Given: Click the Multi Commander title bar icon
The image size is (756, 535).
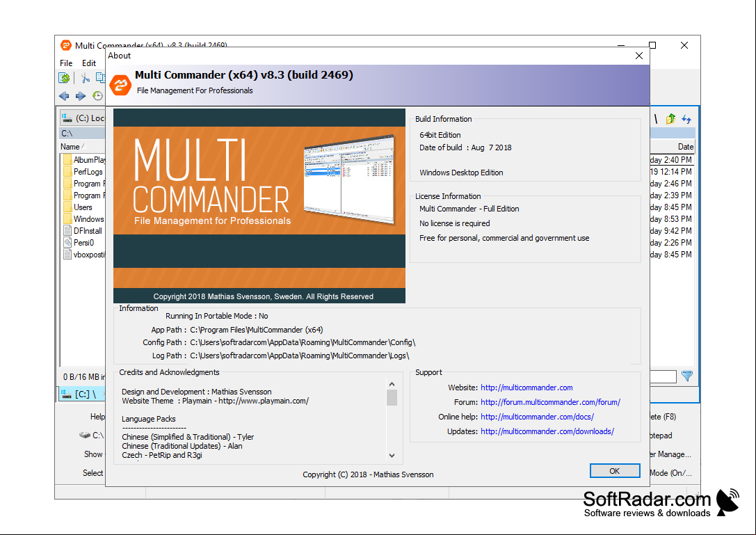Looking at the screenshot, I should point(65,45).
